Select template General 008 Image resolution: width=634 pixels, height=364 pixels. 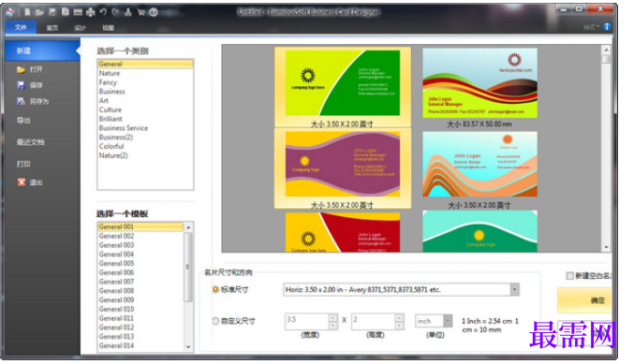(116, 291)
